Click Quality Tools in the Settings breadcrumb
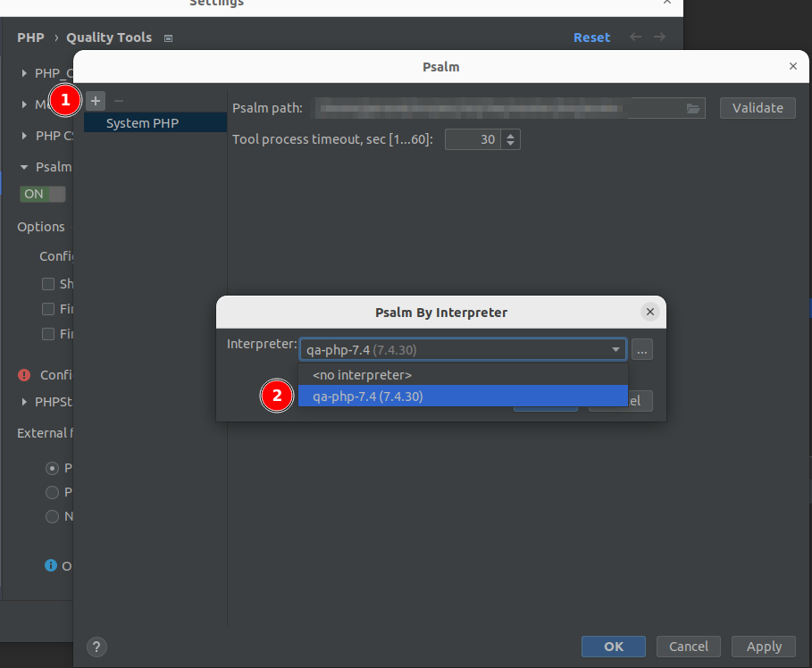 click(109, 38)
